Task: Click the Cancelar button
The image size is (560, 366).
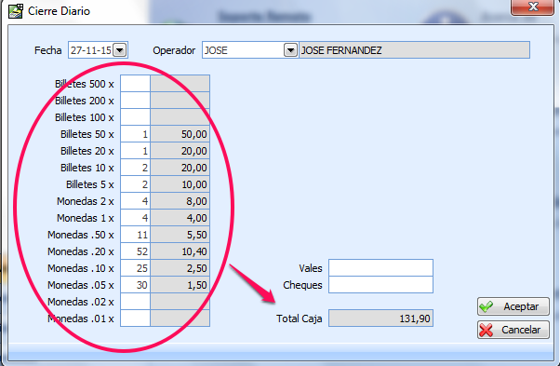Action: pos(513,330)
